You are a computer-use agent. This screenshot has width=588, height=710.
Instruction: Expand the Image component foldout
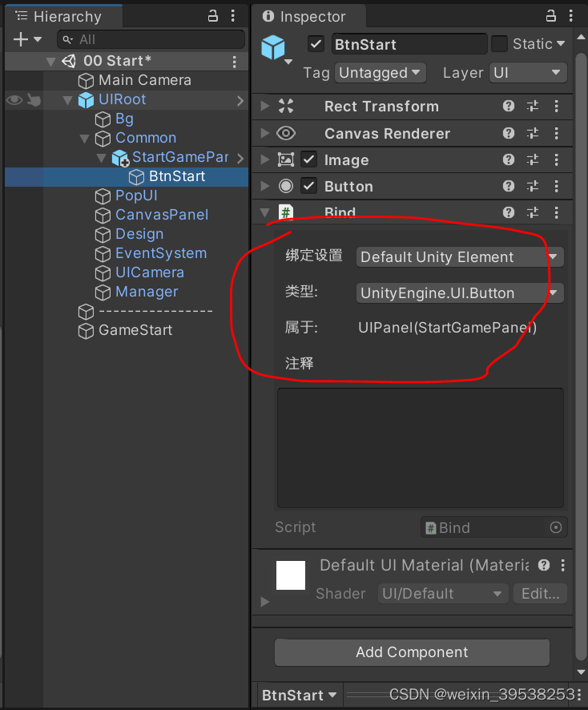coord(265,159)
